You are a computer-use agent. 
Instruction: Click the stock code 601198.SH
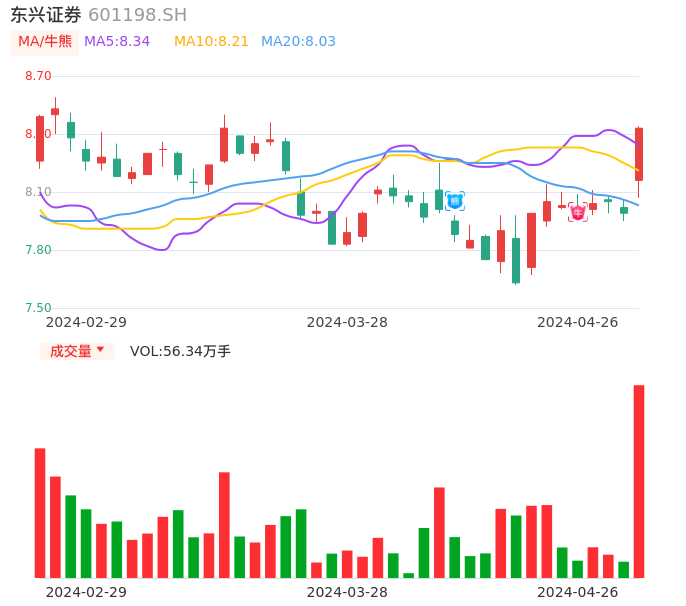tap(137, 15)
